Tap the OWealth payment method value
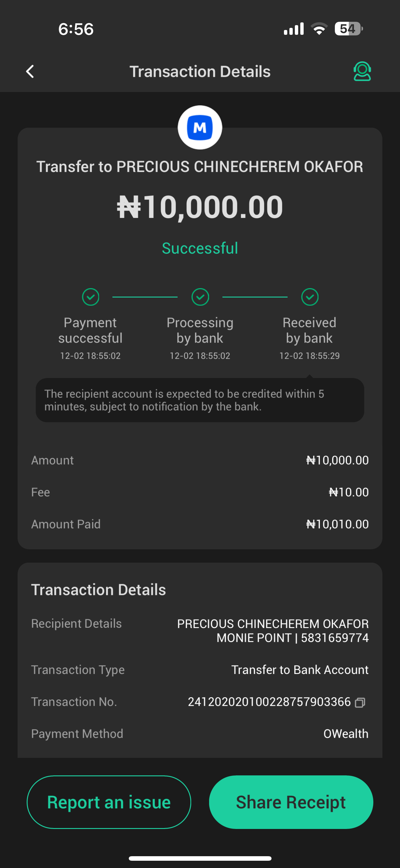 tap(346, 734)
